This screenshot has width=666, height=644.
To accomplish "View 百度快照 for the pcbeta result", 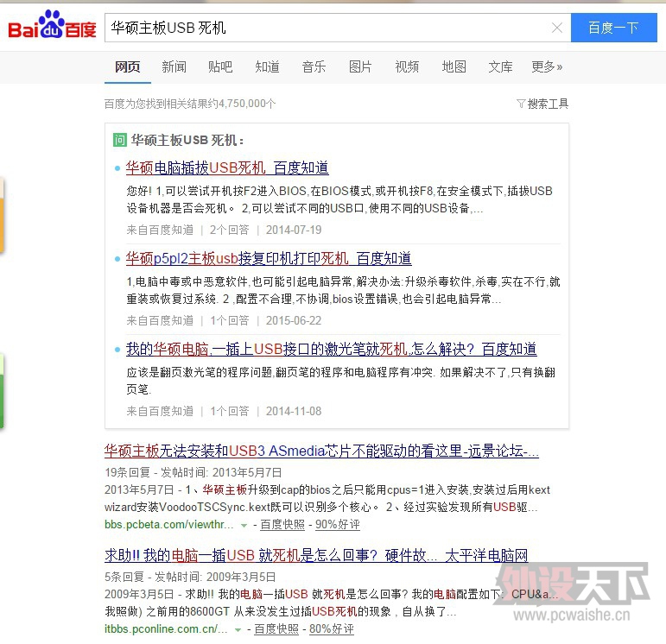I will (282, 525).
